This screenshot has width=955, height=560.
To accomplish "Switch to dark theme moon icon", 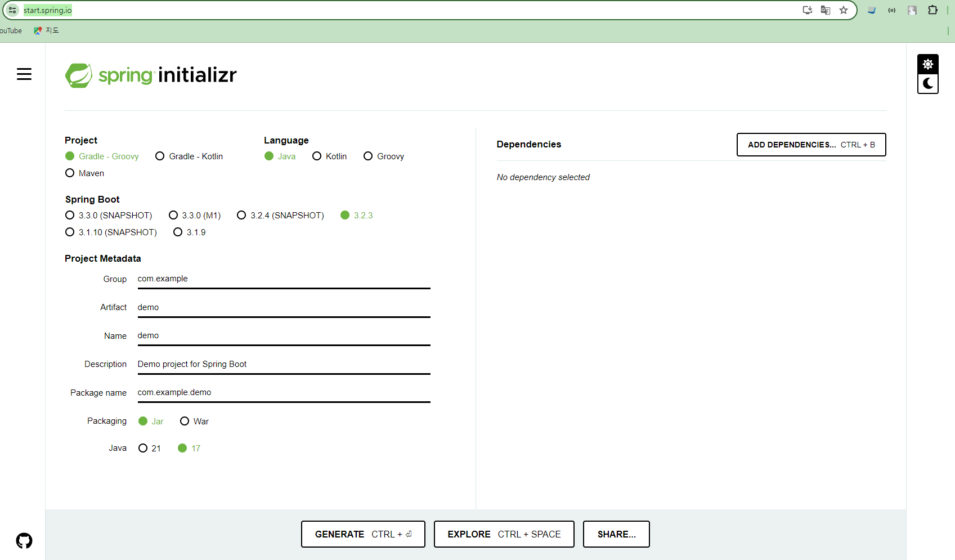I will 928,83.
